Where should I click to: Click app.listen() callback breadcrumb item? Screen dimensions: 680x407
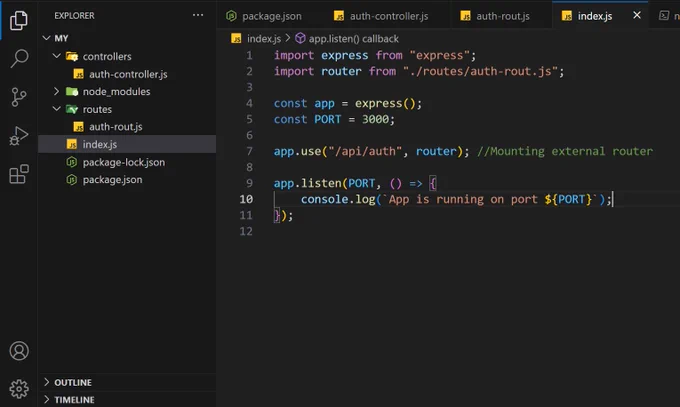[353, 39]
